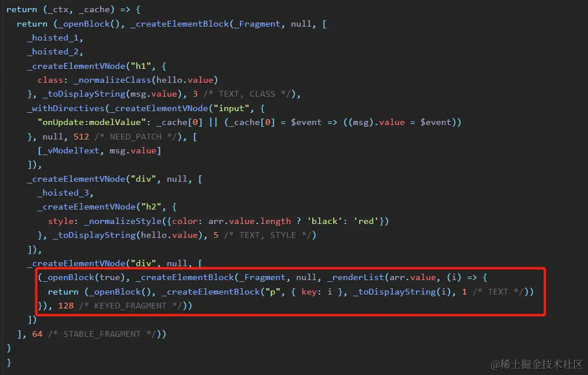Click the KEYED_FRAGMENT comment
Image resolution: width=588 pixels, height=375 pixels.
click(x=130, y=306)
